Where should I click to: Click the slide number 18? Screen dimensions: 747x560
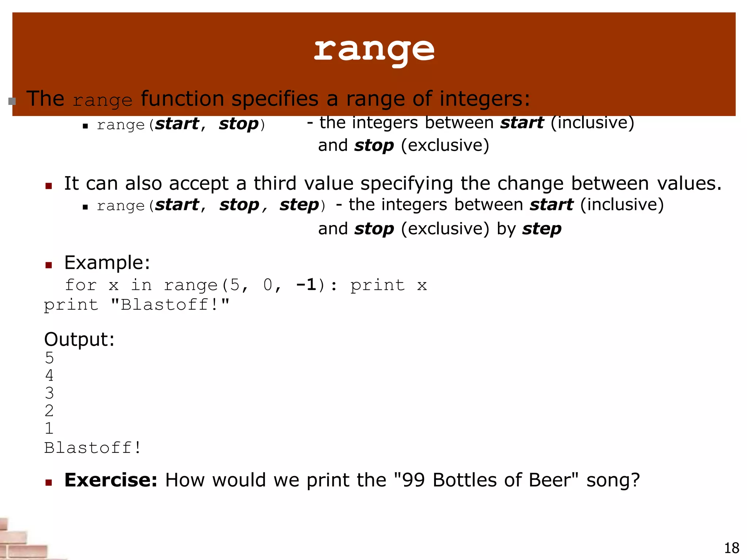[x=731, y=548]
